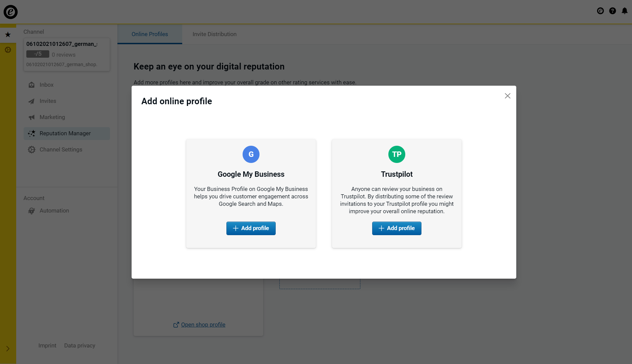
Task: Add a Trustpilot profile
Action: point(397,228)
